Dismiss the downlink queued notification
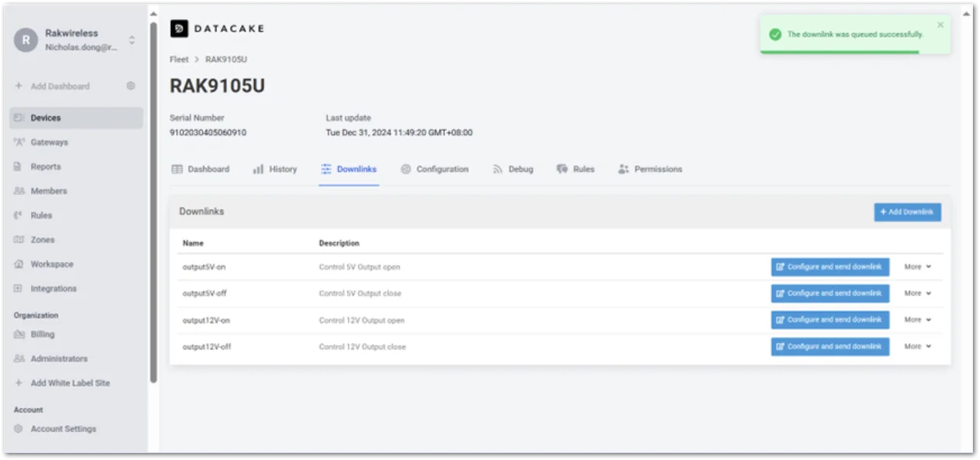Screen dimensions: 980x460 pyautogui.click(x=940, y=25)
